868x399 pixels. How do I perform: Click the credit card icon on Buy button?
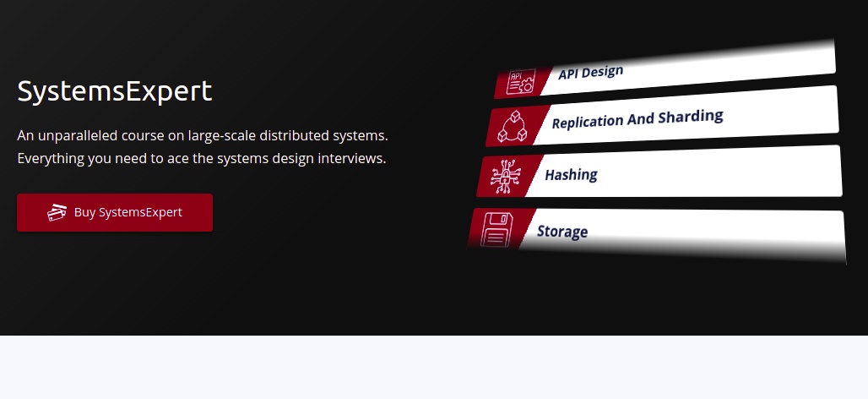point(57,213)
